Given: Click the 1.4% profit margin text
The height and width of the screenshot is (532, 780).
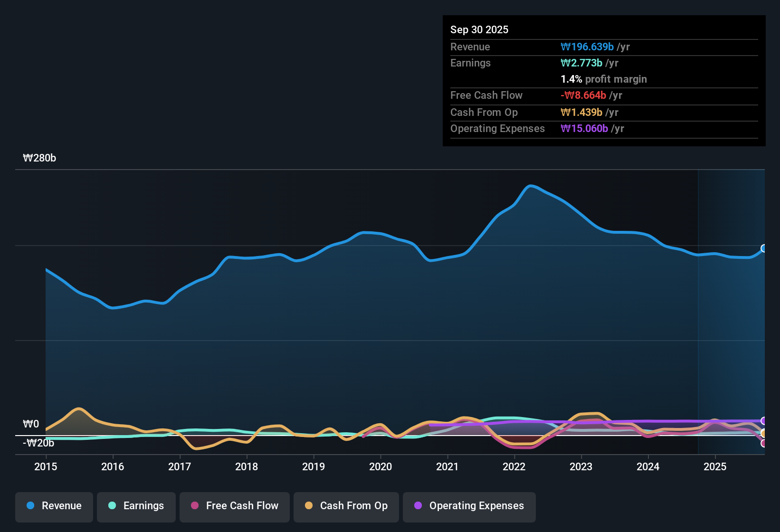Looking at the screenshot, I should click(x=603, y=79).
